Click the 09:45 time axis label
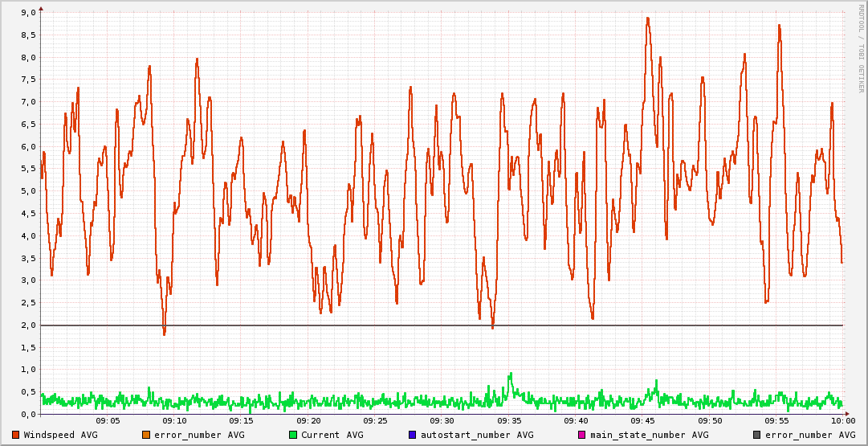The image size is (868, 446). coord(642,420)
